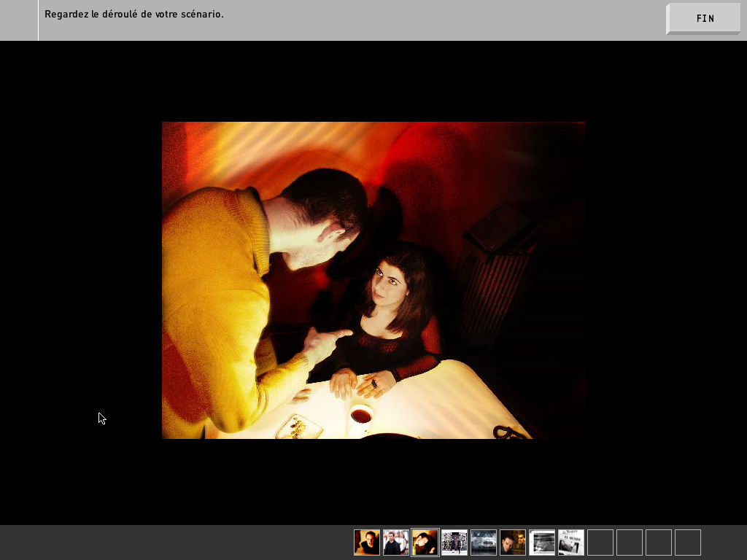The width and height of the screenshot is (747, 560).
Task: Click the instruction text 'Regardez le déroulé de votre scénario'
Action: pyautogui.click(x=134, y=15)
